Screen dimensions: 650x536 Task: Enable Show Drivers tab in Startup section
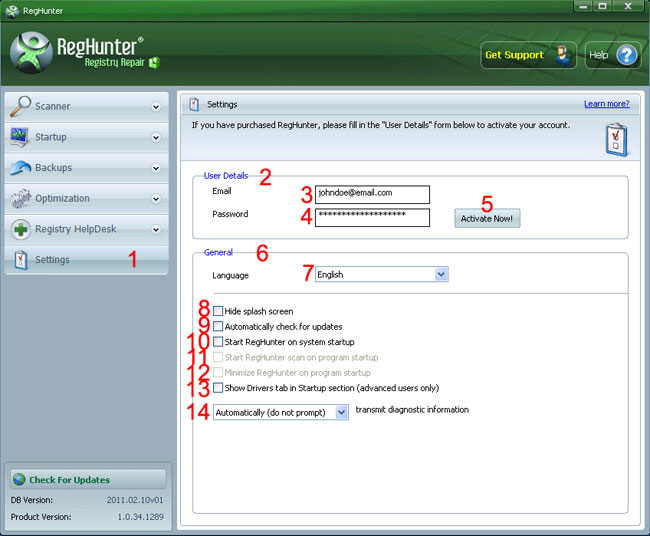(x=218, y=388)
